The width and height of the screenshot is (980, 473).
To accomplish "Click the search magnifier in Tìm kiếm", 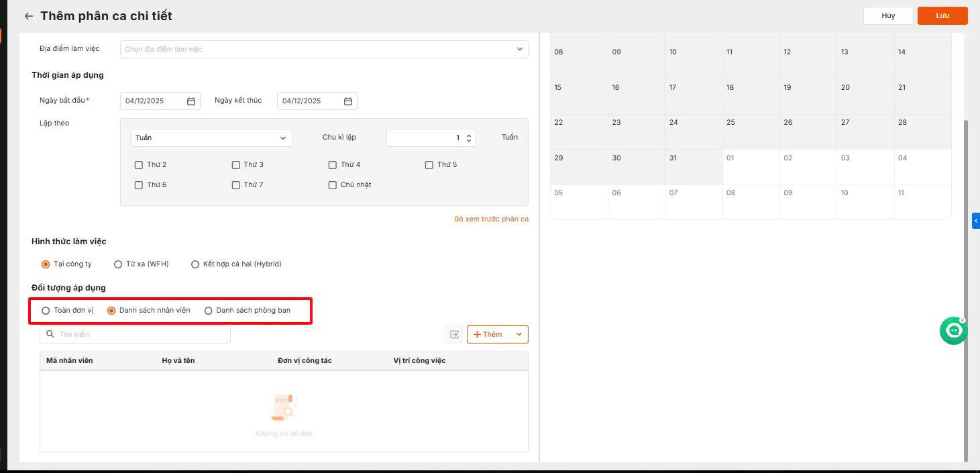I will pyautogui.click(x=50, y=334).
